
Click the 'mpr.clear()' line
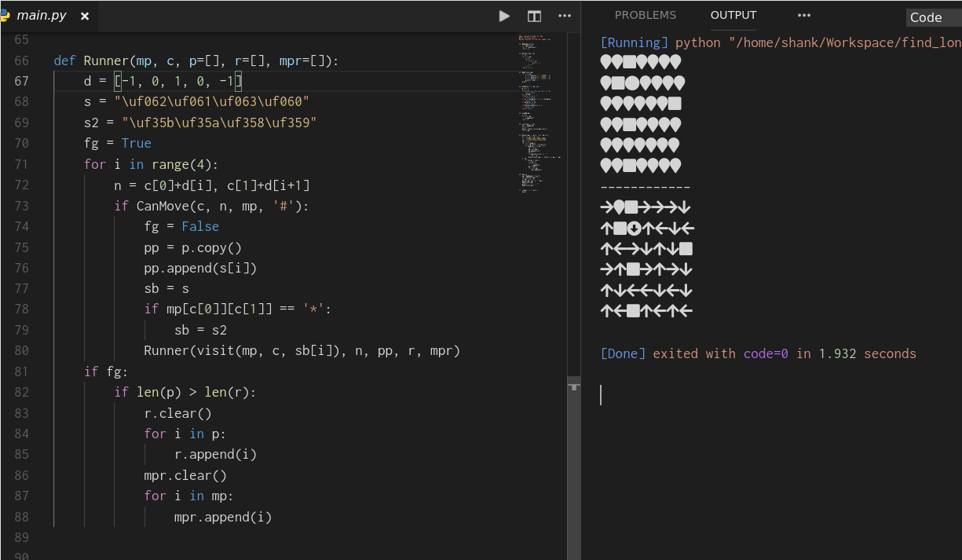185,475
